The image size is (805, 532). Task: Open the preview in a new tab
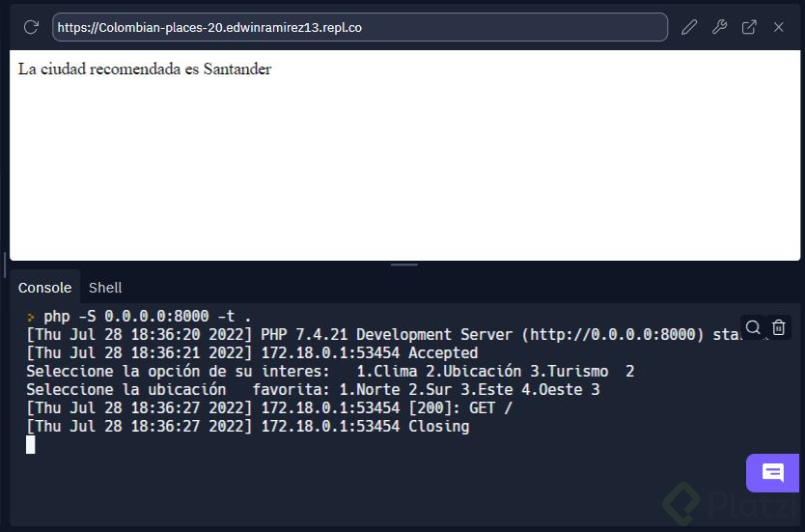tap(749, 27)
